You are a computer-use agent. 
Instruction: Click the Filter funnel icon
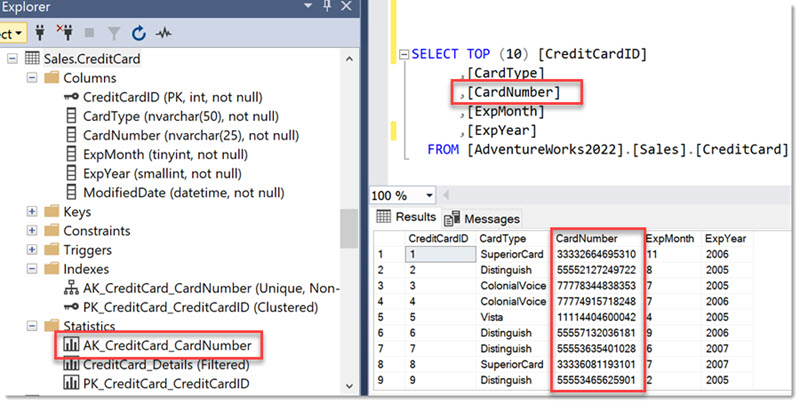point(114,32)
